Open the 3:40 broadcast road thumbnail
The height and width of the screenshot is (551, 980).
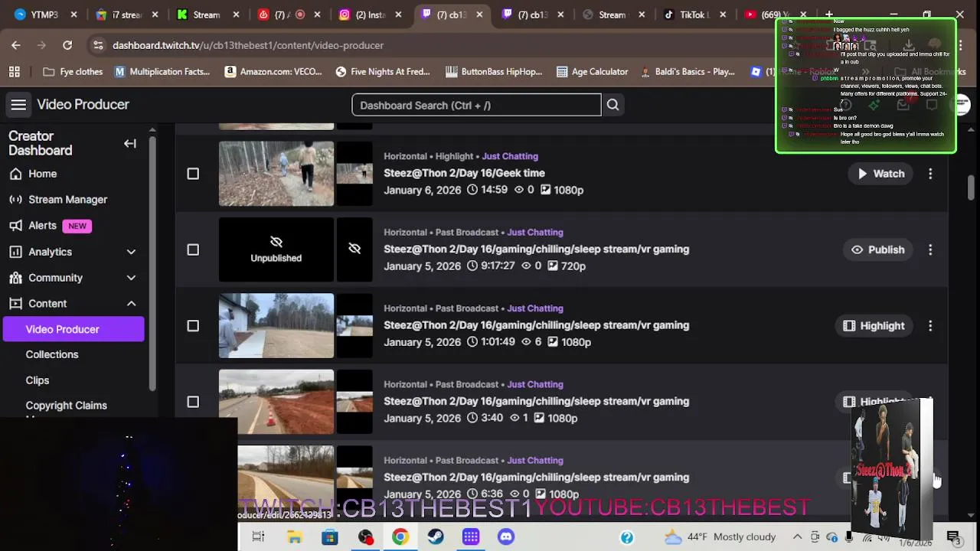[276, 402]
